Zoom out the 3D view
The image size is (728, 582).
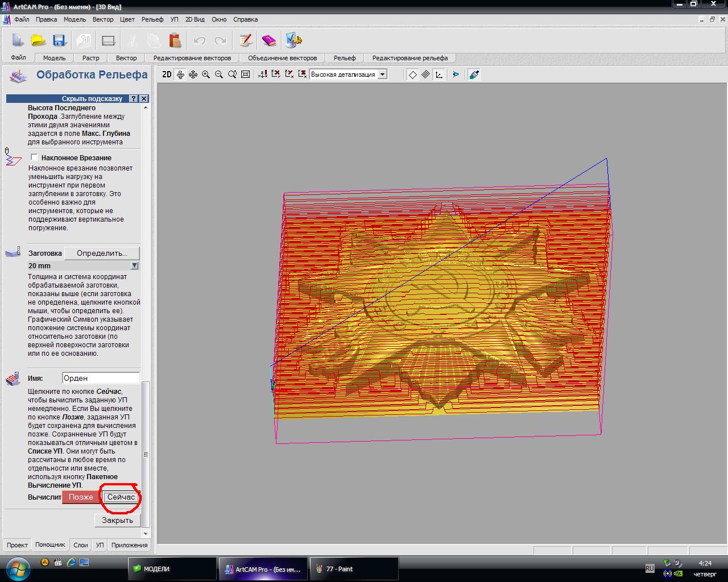pos(219,74)
